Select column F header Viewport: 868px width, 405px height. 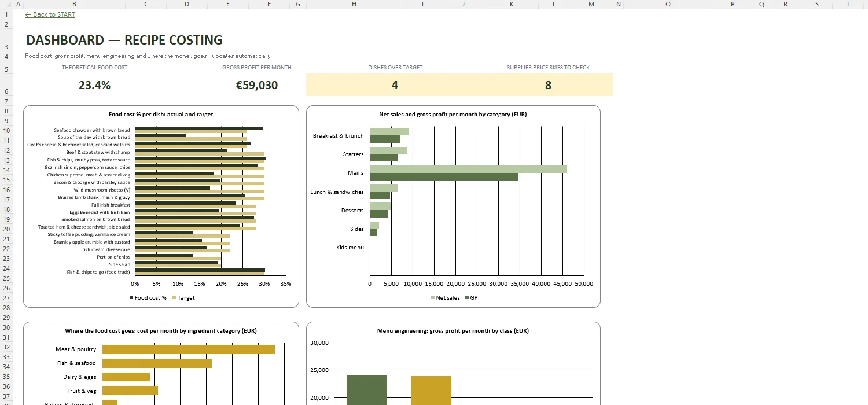click(x=269, y=4)
